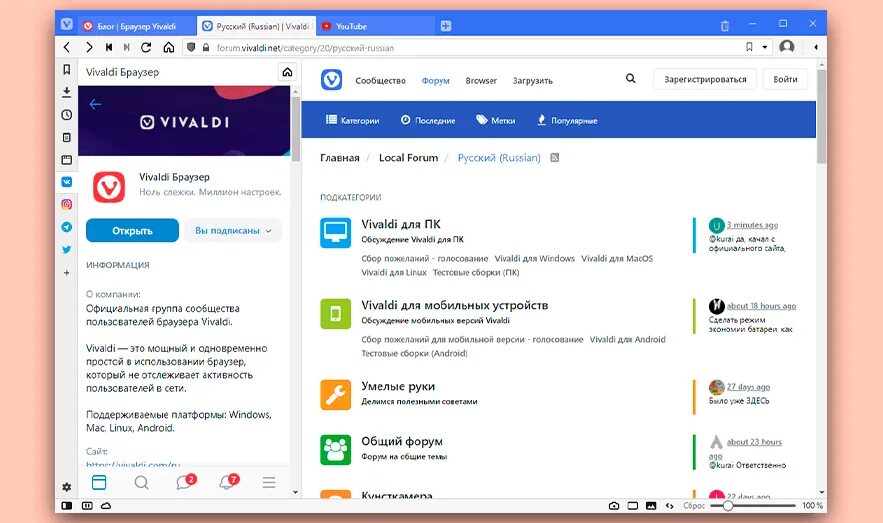Open the Browser menu item
The height and width of the screenshot is (523, 883).
tap(481, 81)
